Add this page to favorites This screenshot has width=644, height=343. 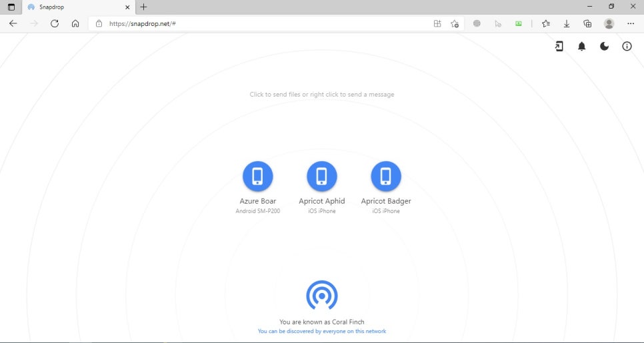(x=455, y=23)
